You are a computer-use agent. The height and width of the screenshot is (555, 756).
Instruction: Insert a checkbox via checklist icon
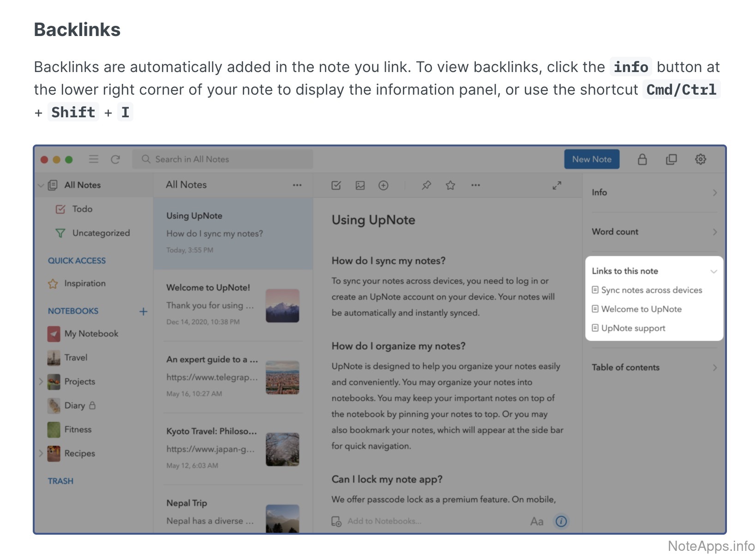336,186
